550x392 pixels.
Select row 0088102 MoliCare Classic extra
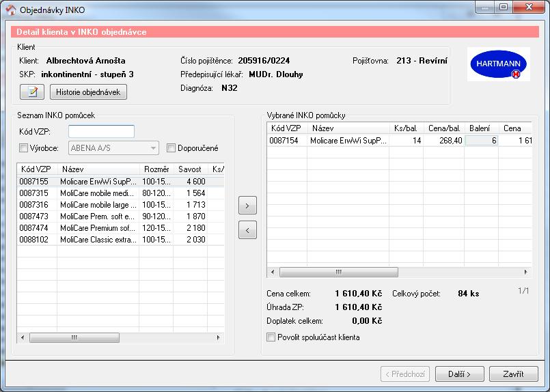click(120, 240)
